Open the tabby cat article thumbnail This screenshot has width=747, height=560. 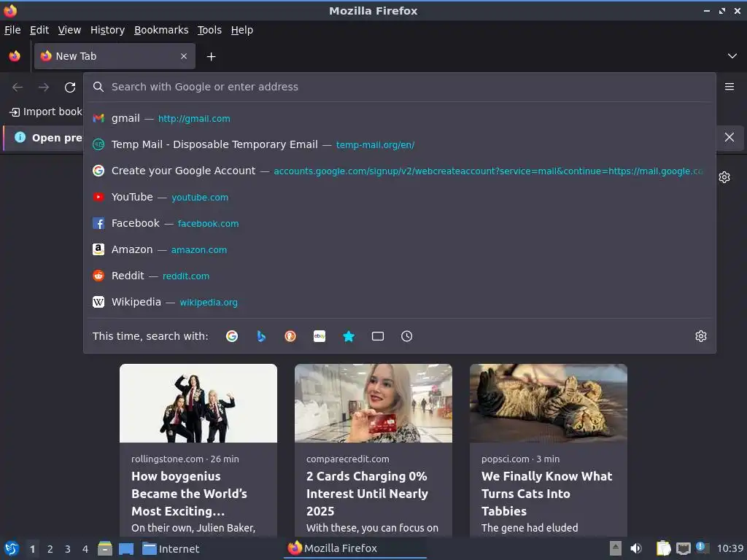click(x=549, y=403)
